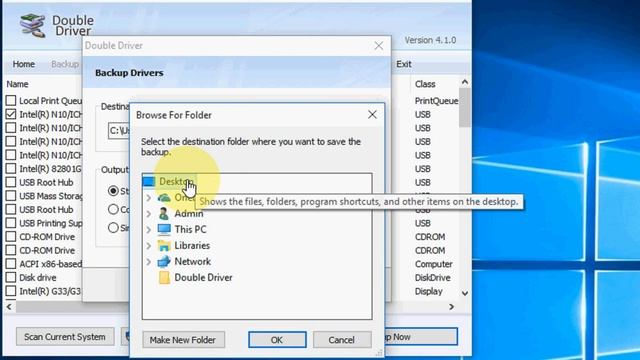
Task: Click Make New Folder button
Action: [183, 340]
